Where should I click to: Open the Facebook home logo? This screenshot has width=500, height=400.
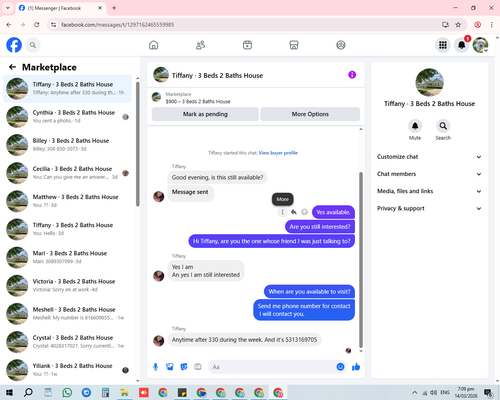tap(14, 45)
